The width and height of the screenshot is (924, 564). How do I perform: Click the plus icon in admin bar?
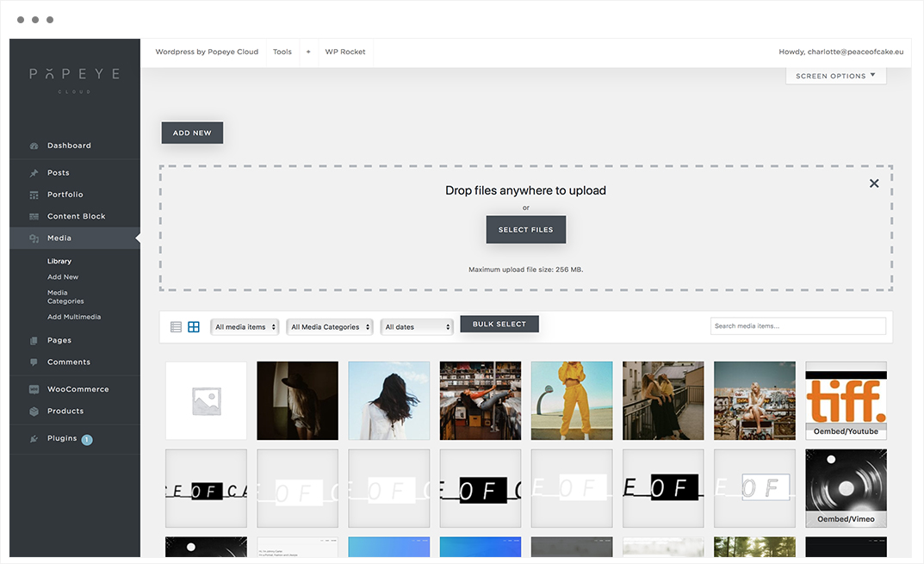coord(308,52)
